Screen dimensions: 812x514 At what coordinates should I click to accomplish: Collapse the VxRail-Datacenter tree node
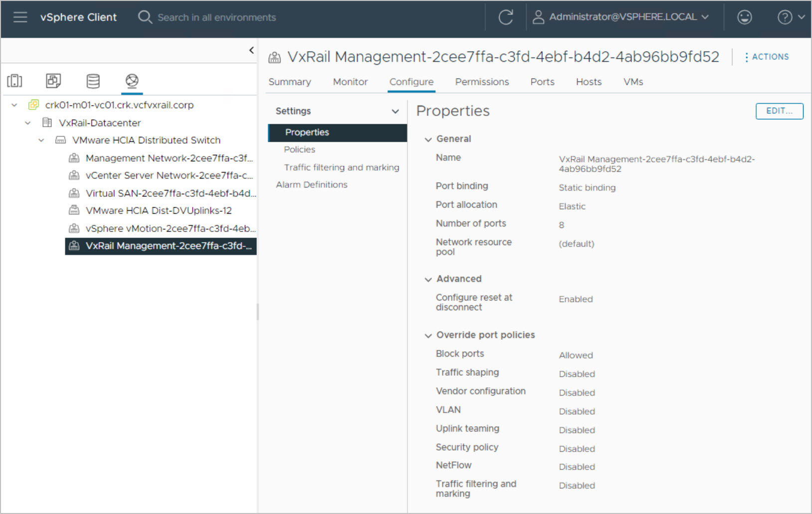tap(28, 123)
